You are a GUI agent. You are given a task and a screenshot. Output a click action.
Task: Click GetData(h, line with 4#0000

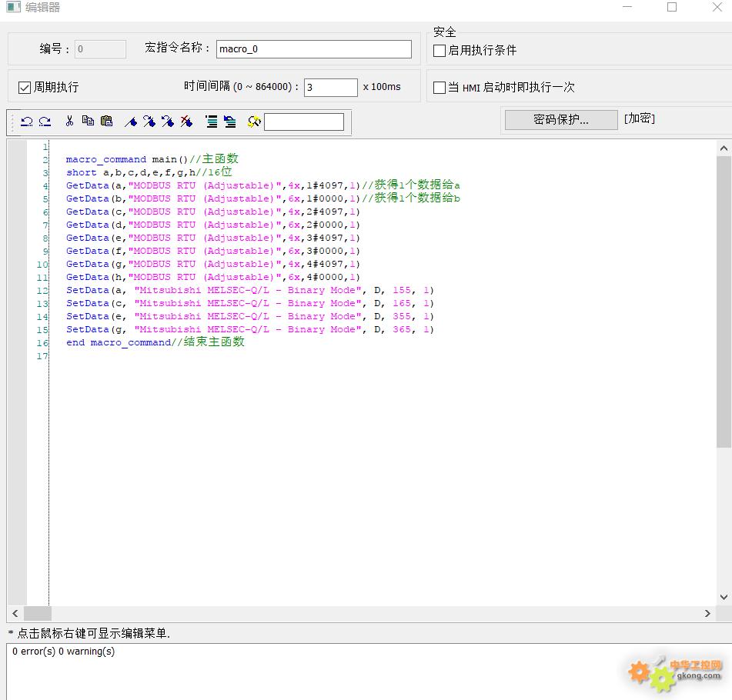click(x=213, y=277)
